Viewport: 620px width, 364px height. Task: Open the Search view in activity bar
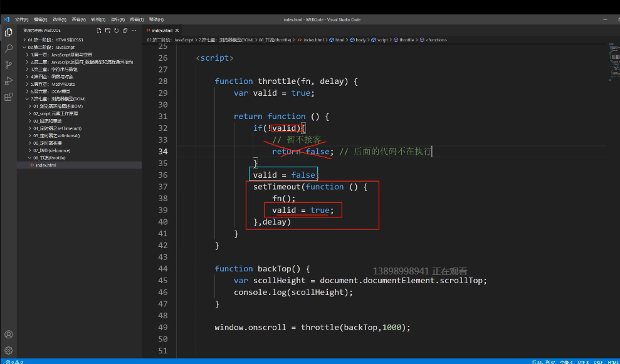[8, 49]
